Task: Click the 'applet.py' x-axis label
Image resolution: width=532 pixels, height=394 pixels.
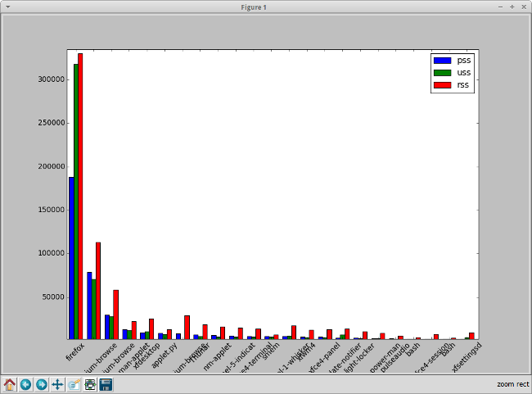Action: pos(165,356)
